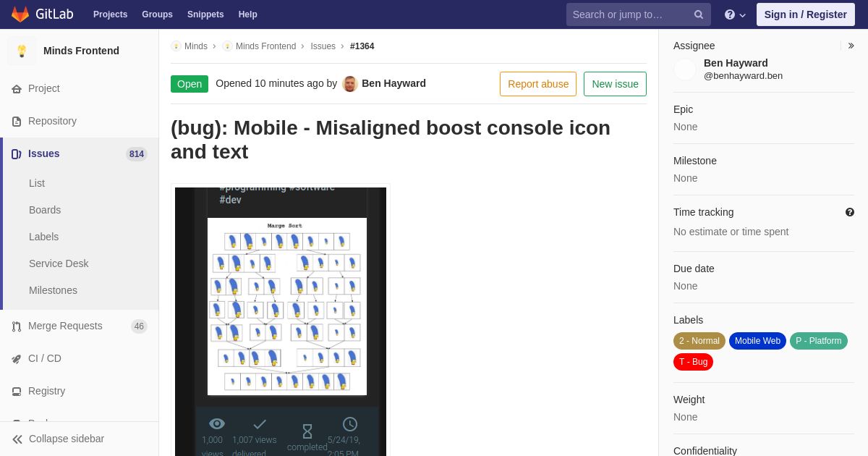Screen dimensions: 868x456
Task: Open Issues Boards submenu item
Action: point(45,210)
